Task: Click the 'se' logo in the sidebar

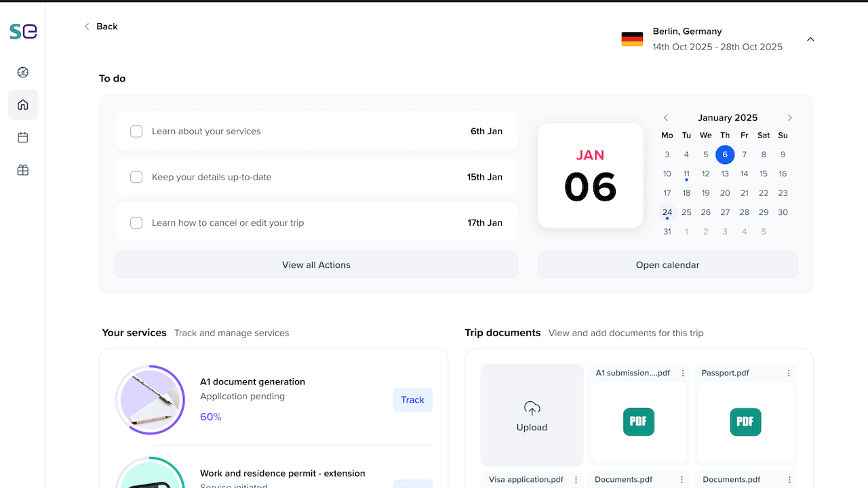Action: [23, 31]
